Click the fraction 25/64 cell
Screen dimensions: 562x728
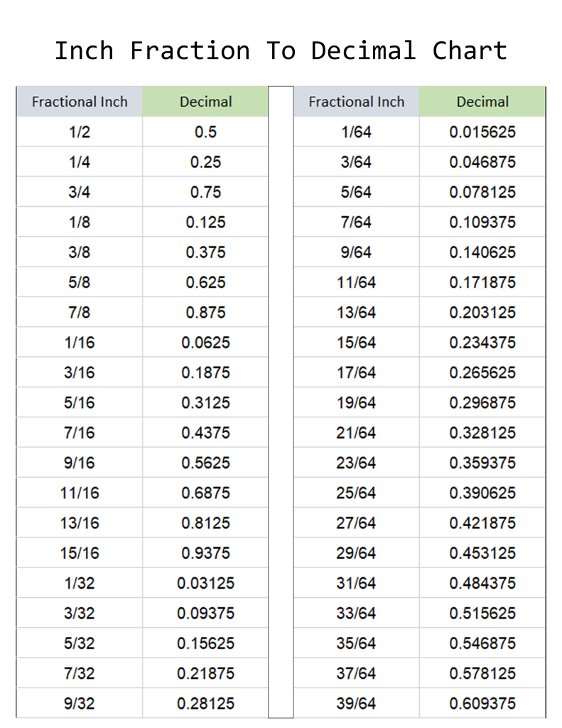(357, 493)
